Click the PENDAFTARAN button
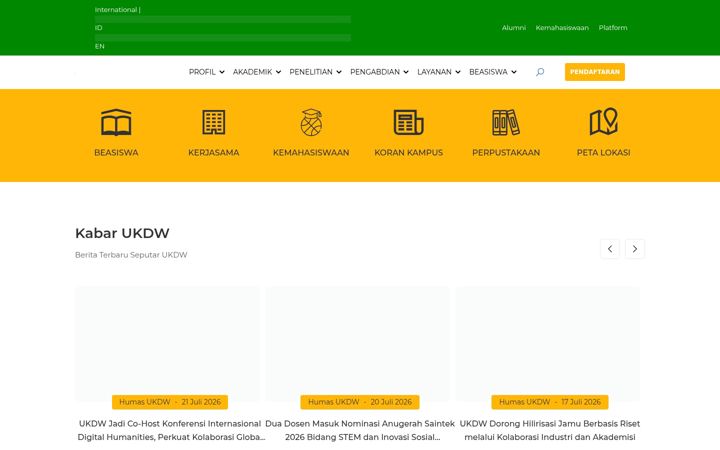Viewport: 720px width, 450px height. pos(595,72)
